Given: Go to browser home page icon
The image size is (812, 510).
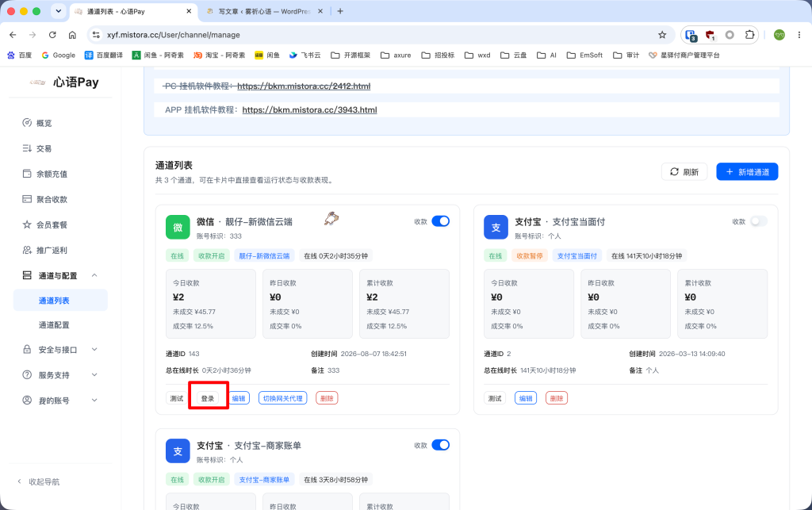Looking at the screenshot, I should (x=72, y=35).
